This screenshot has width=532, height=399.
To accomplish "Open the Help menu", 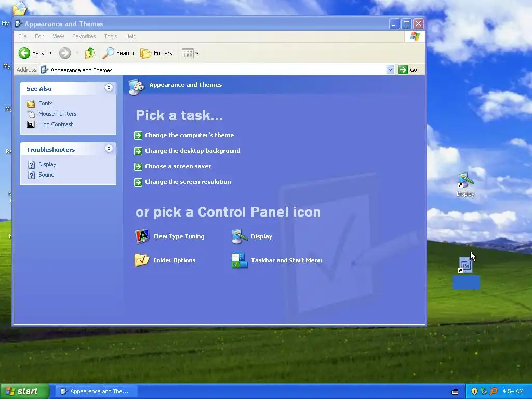I will (x=130, y=36).
